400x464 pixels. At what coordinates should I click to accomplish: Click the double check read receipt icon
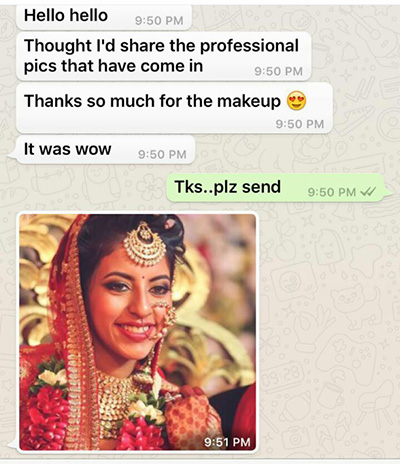click(368, 192)
